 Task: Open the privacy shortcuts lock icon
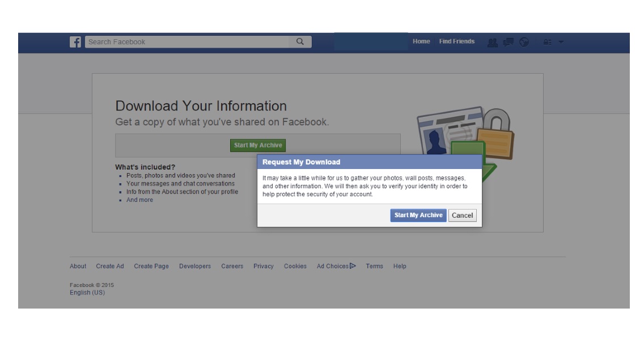pyautogui.click(x=548, y=42)
